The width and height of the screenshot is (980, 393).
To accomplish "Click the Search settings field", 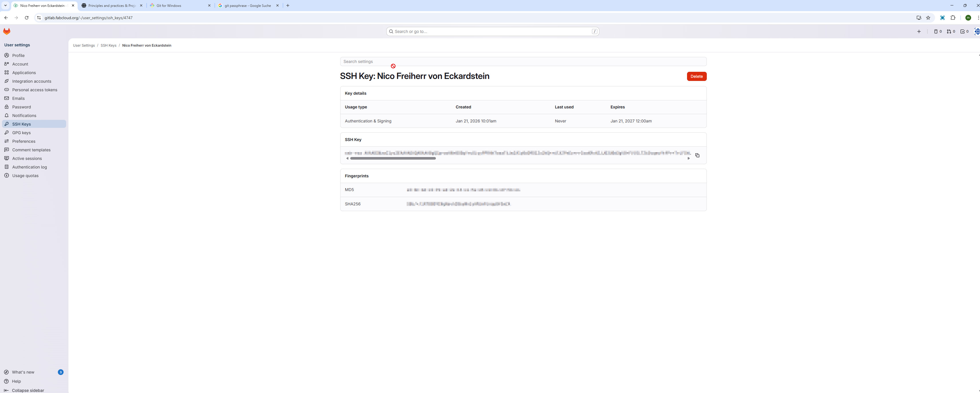I will (523, 61).
